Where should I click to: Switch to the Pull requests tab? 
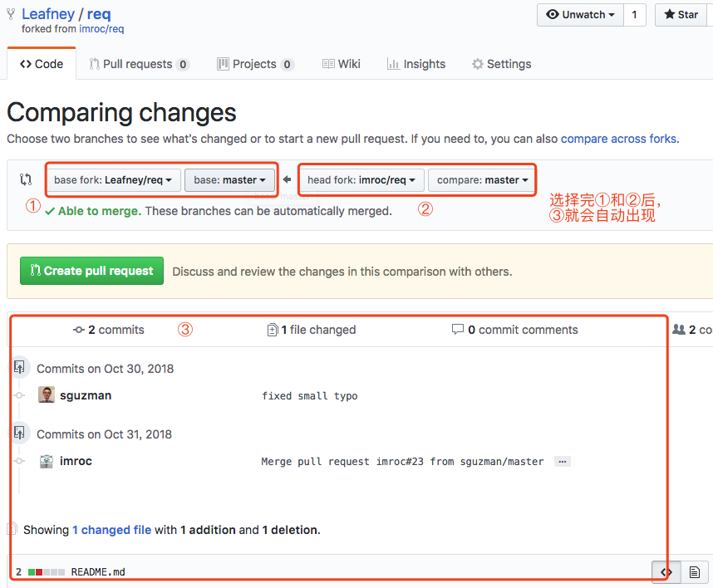138,64
